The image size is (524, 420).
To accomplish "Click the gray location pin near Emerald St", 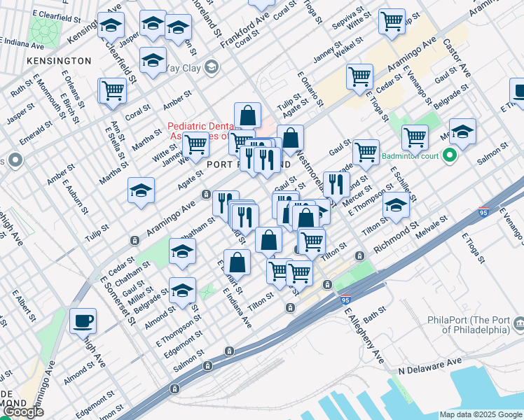I will (15, 160).
